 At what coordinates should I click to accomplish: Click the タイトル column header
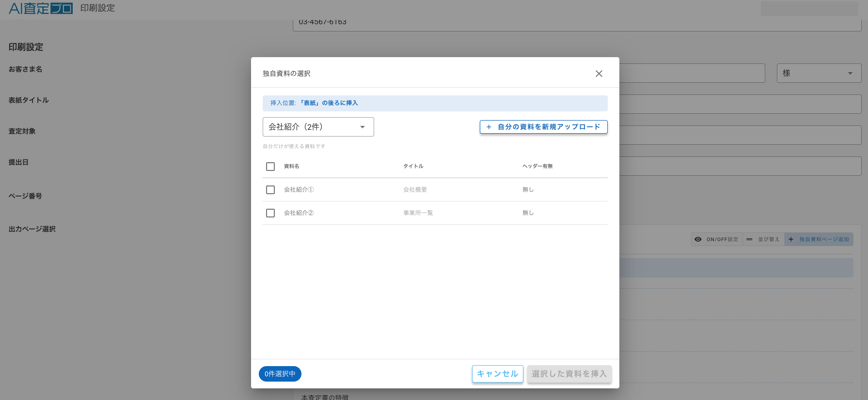pos(413,166)
